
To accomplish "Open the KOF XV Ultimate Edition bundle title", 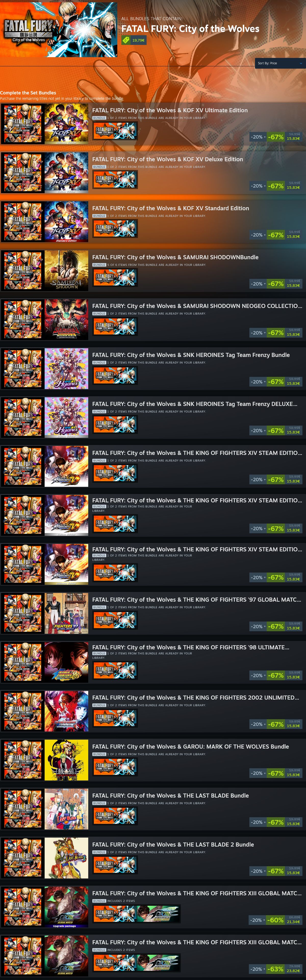I will [x=170, y=110].
